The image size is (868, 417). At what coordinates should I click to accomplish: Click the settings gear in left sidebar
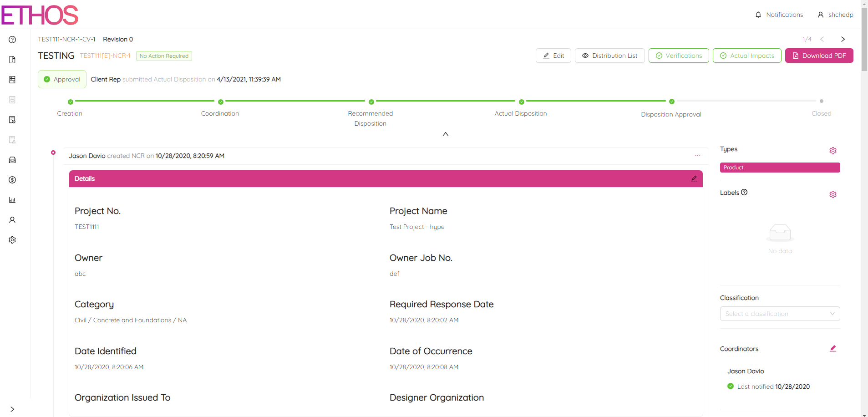12,240
